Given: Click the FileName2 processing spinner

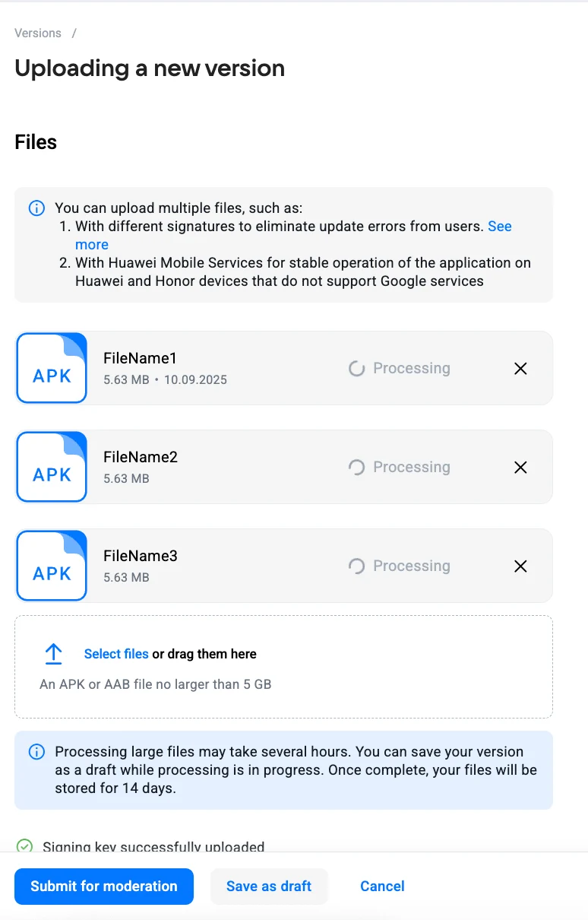Looking at the screenshot, I should (x=356, y=468).
